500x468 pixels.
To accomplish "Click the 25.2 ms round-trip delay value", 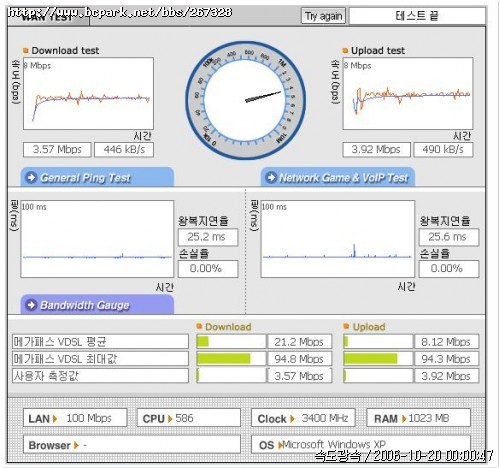I will click(x=208, y=237).
